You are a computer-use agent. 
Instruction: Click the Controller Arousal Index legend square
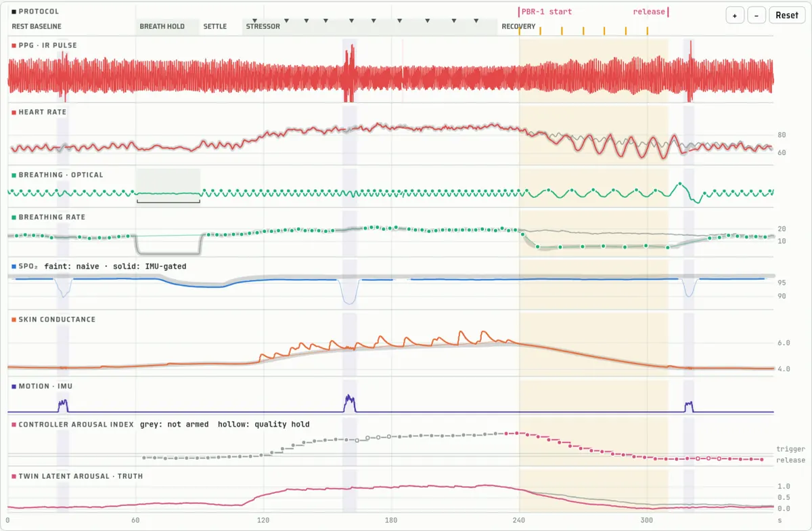coord(14,425)
